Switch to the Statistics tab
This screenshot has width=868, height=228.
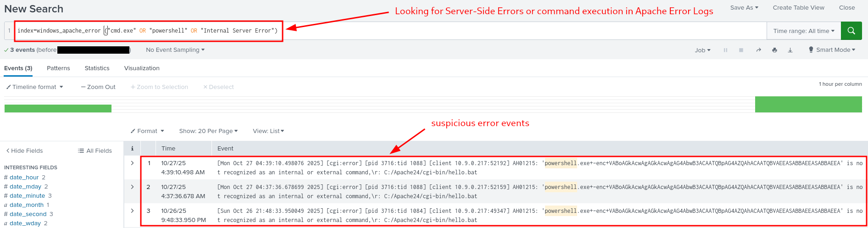point(97,68)
